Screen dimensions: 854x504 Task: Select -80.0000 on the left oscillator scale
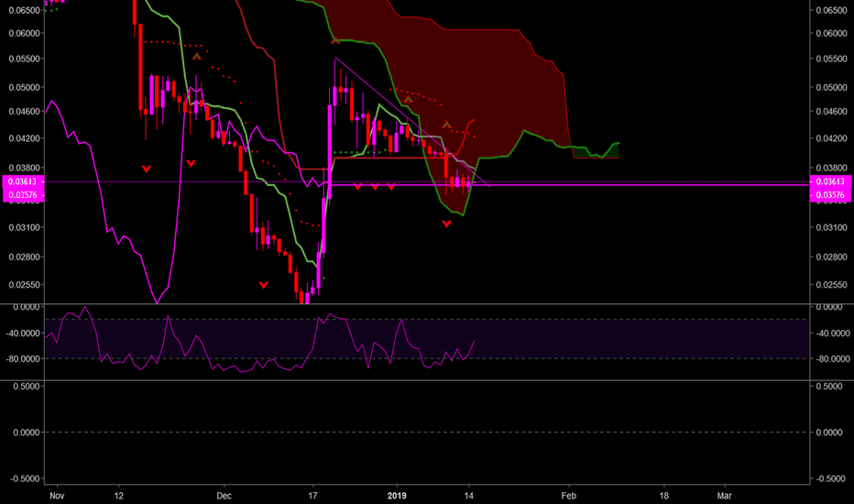click(x=23, y=358)
